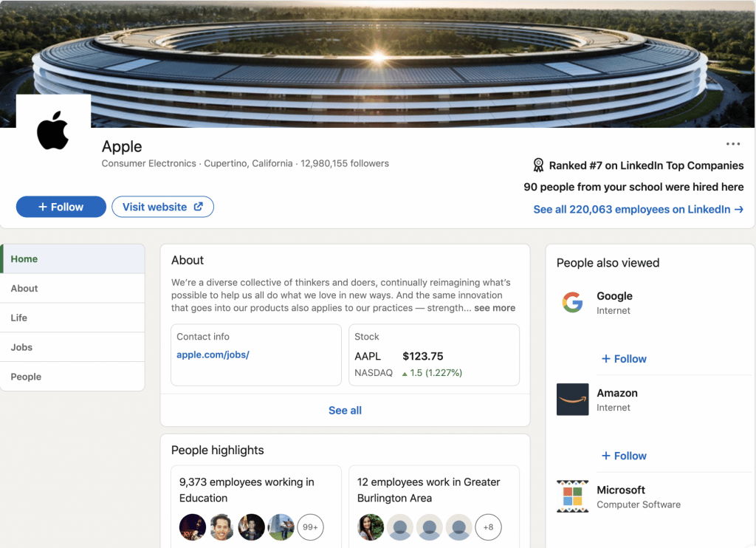Viewport: 756px width, 548px height.
Task: Click the Amazon logo in People also viewed
Action: tap(572, 400)
